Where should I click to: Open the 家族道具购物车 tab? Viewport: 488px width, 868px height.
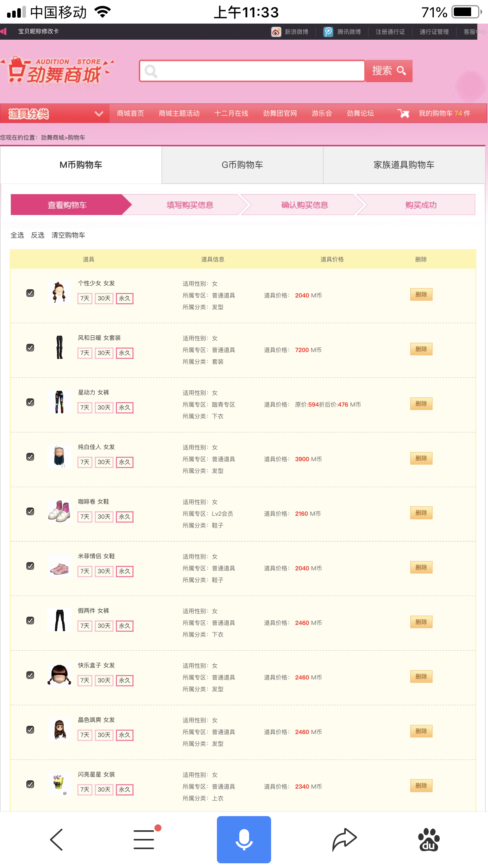[404, 165]
